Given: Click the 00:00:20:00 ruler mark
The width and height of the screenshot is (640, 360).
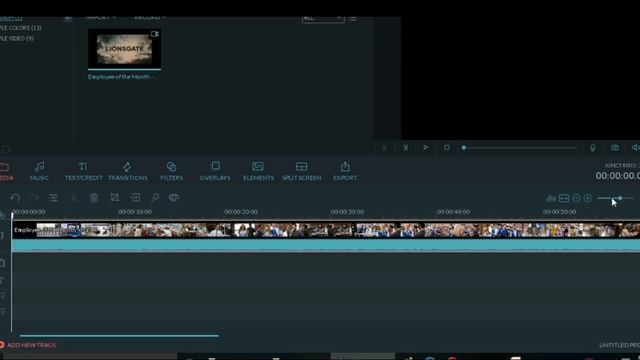Looking at the screenshot, I should pyautogui.click(x=241, y=212).
